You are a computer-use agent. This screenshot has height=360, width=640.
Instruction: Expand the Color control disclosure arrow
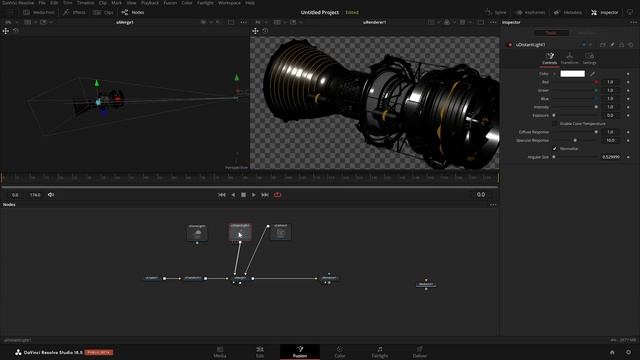(x=554, y=74)
